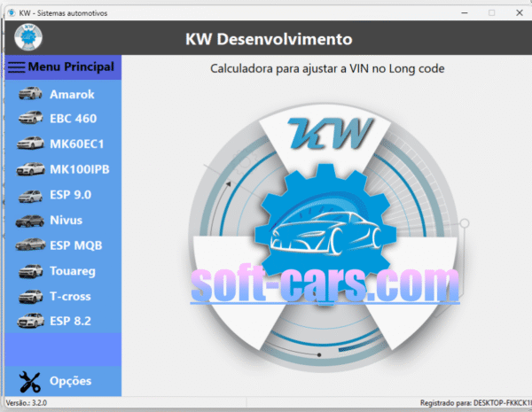Maximize the KW window
This screenshot has width=532, height=412.
click(491, 13)
